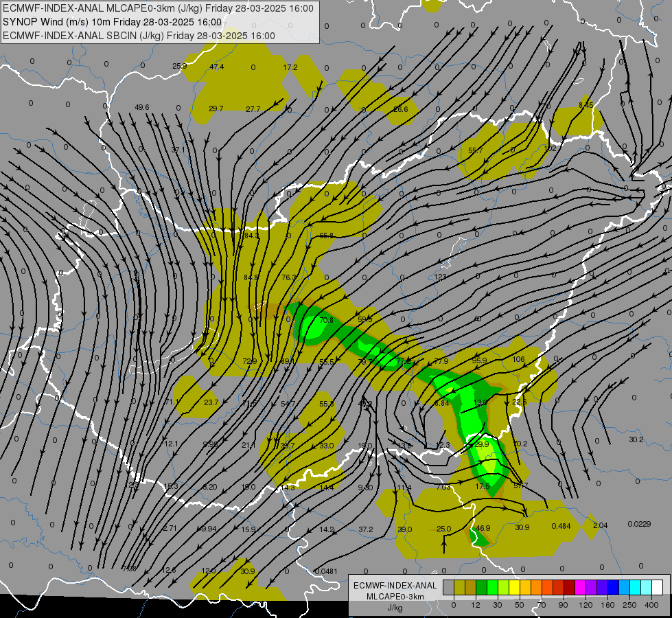This screenshot has height=618, width=672.
Task: Click the map value '54.7'
Action: point(288,404)
